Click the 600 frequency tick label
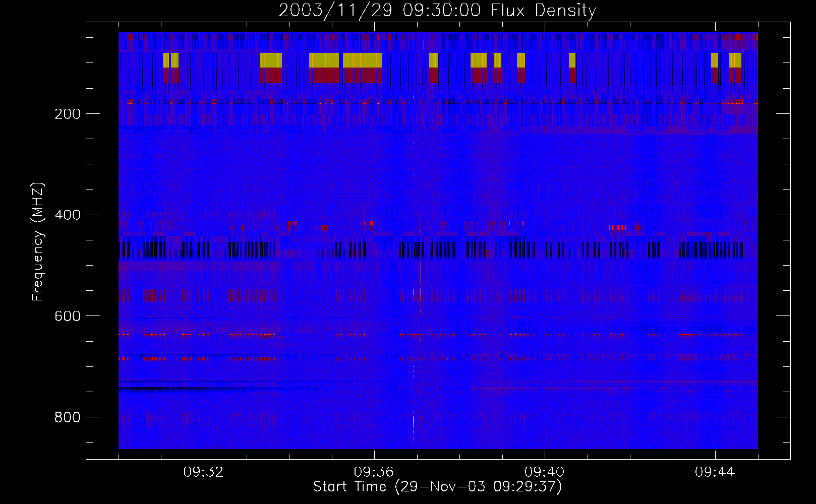Viewport: 816px width, 504px height. click(x=68, y=316)
